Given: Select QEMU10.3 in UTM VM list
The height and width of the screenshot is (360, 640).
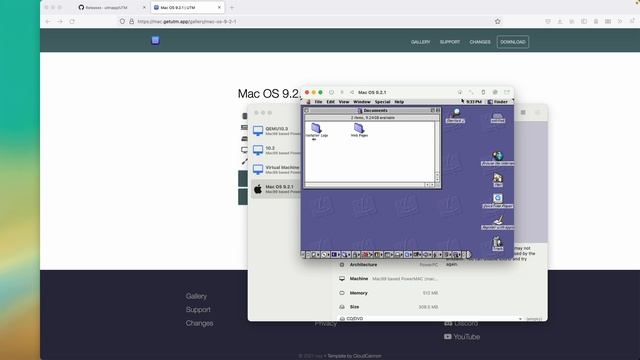Looking at the screenshot, I should coord(276,131).
